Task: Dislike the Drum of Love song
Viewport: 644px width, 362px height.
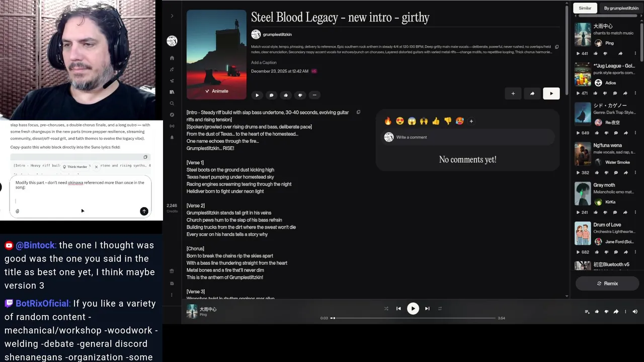Action: tap(606, 252)
